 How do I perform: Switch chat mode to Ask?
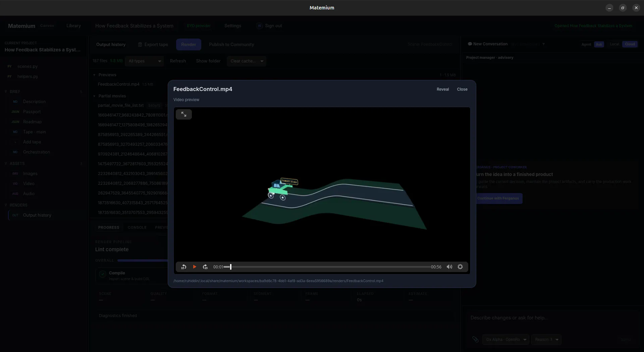[599, 44]
